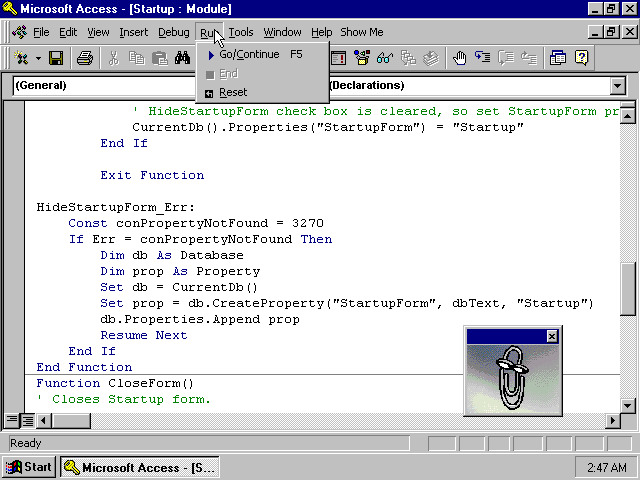The image size is (640, 480).
Task: Save the module with the floppy disk icon
Action: click(x=56, y=58)
